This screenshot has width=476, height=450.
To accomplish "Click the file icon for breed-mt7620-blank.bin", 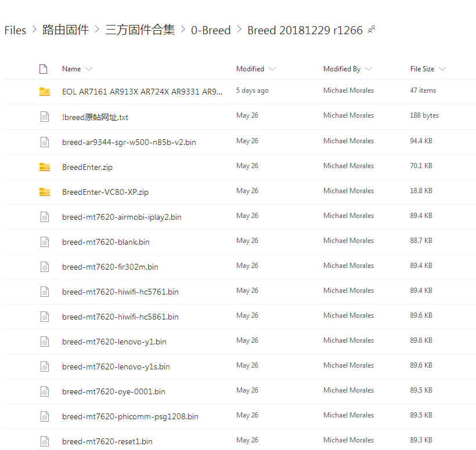I will (x=45, y=242).
